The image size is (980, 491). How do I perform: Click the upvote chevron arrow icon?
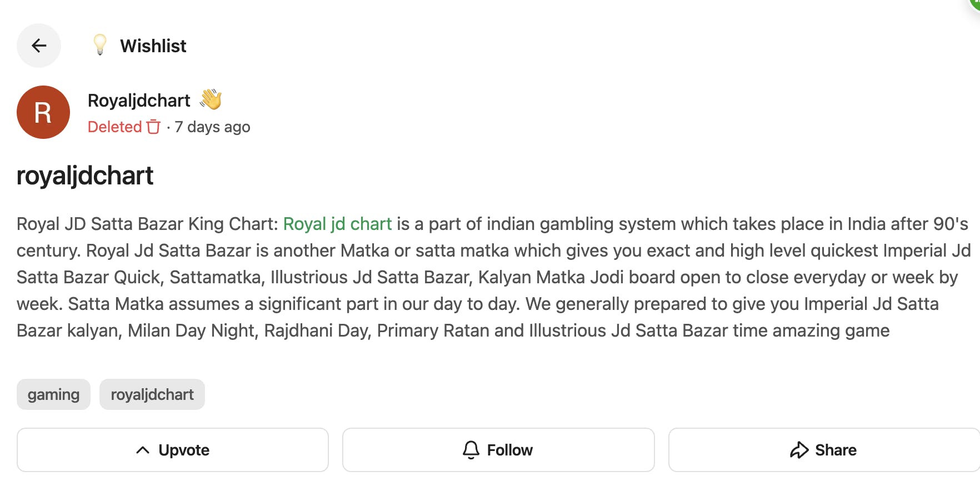pos(143,450)
